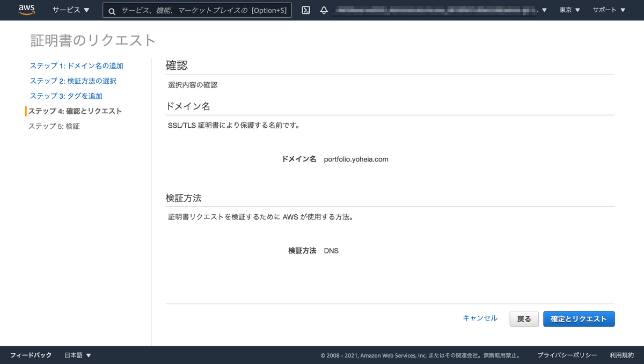Viewport: 644px width, 364px height.
Task: Click the search magnifier icon
Action: 112,11
